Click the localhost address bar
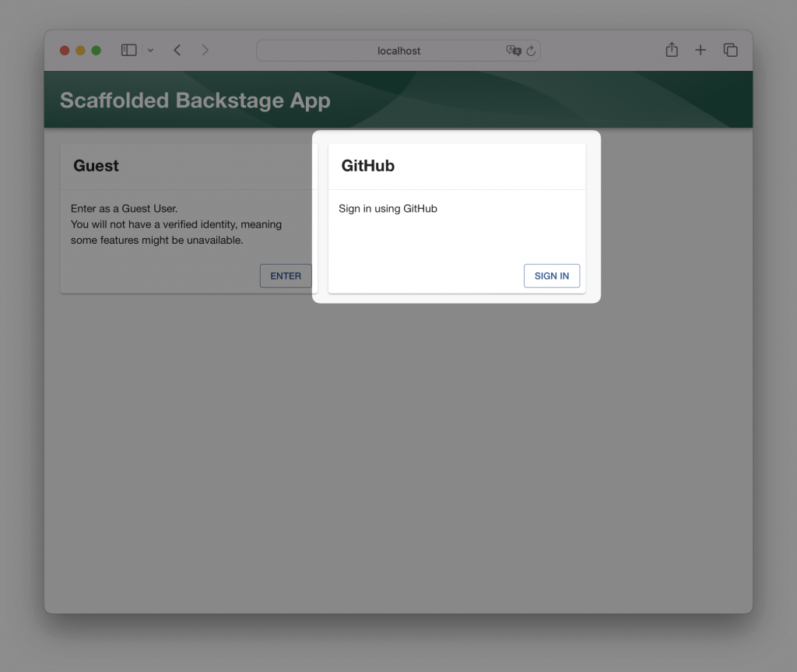Viewport: 797px width, 672px height. 398,51
